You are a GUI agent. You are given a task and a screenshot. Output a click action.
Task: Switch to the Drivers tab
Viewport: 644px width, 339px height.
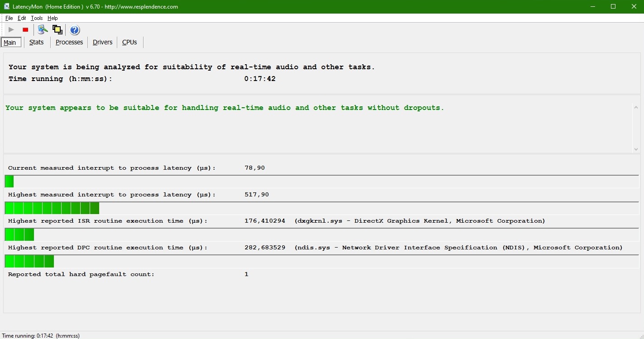[x=102, y=42]
